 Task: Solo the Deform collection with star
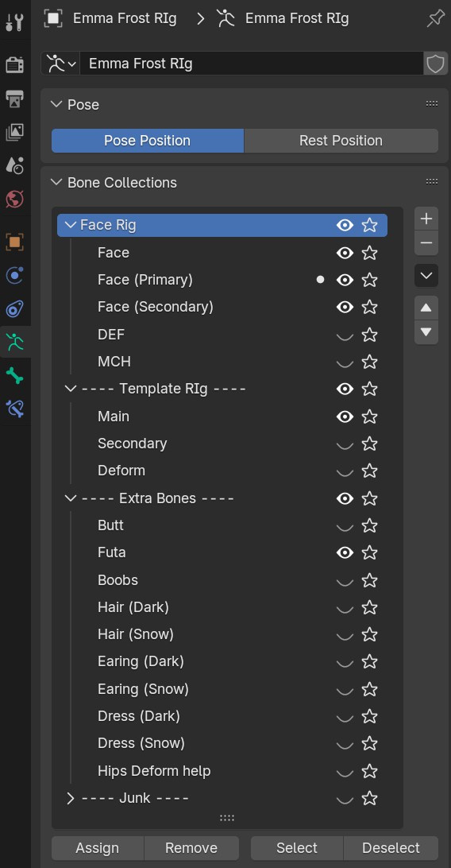pyautogui.click(x=369, y=471)
